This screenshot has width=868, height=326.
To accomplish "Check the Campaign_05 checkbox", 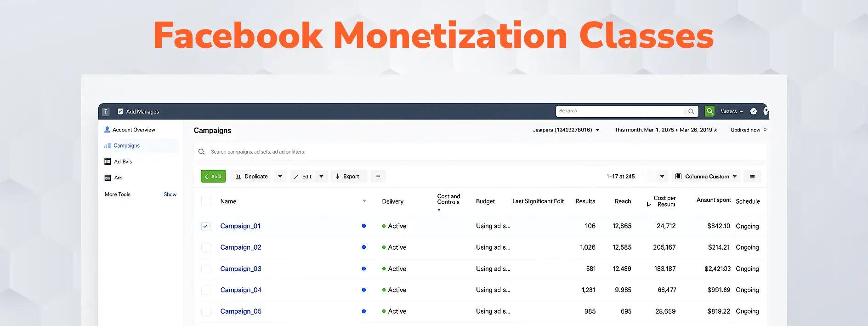I will [206, 311].
